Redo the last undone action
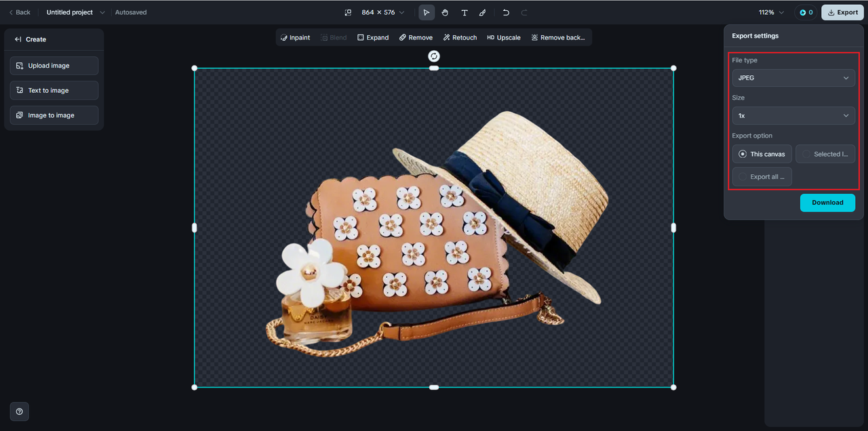Viewport: 868px width, 431px height. pyautogui.click(x=524, y=12)
